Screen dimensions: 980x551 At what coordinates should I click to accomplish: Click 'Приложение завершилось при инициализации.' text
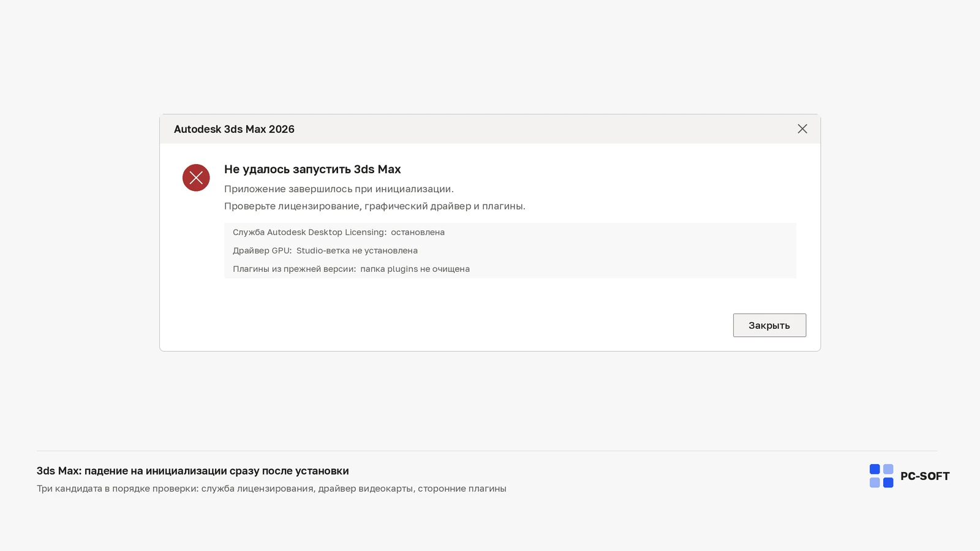pyautogui.click(x=339, y=189)
